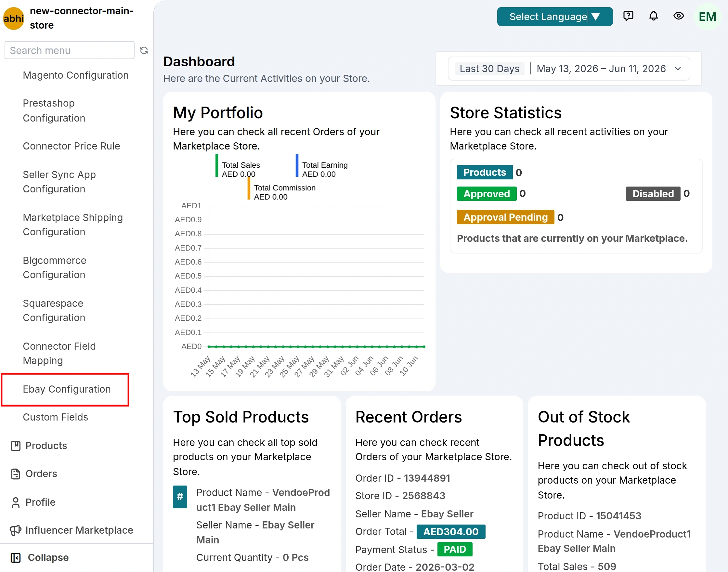Viewport: 728px width, 572px height.
Task: Open the help chat icon in header
Action: click(628, 16)
